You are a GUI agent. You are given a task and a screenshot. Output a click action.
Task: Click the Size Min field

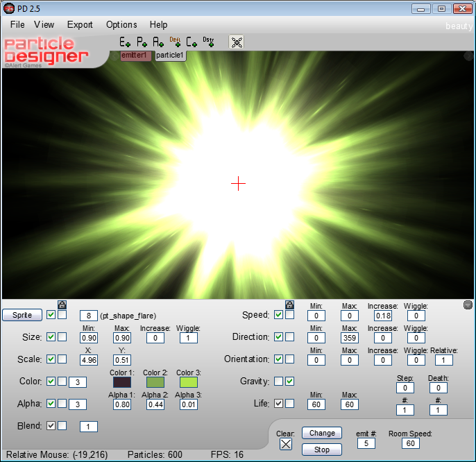tap(89, 338)
